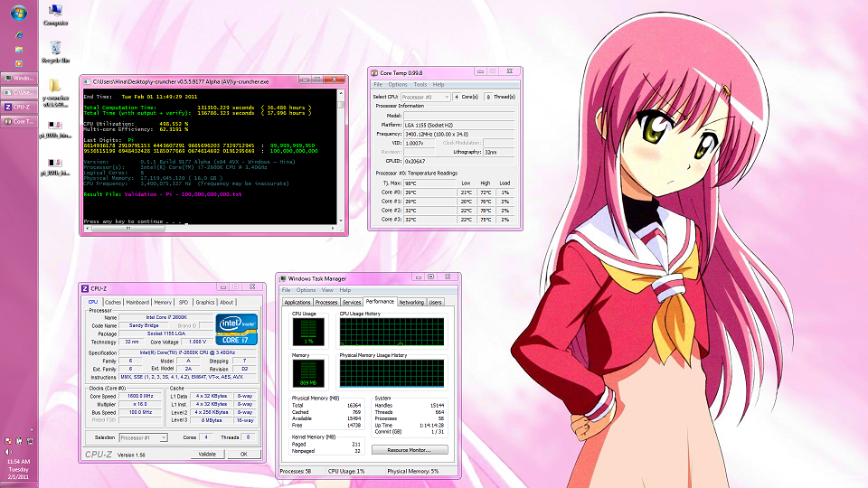Open the Tools menu in Core Temp

(420, 84)
